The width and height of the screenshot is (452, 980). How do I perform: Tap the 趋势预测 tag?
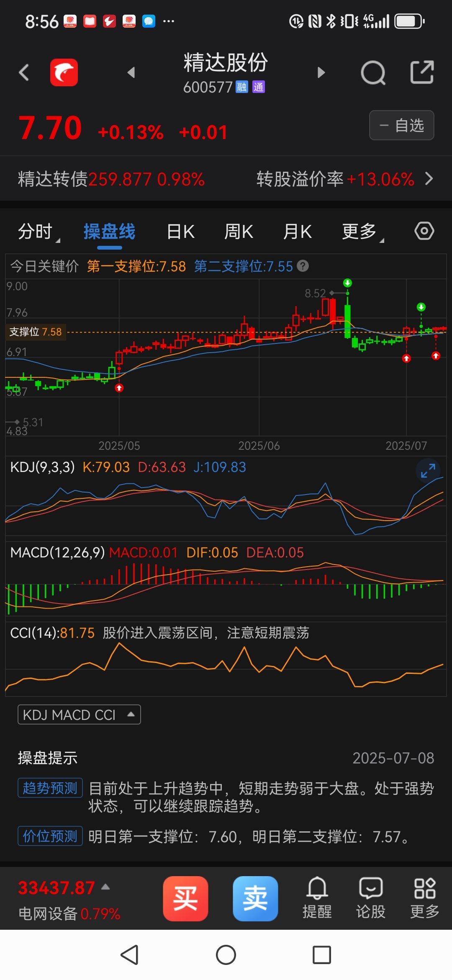50,788
